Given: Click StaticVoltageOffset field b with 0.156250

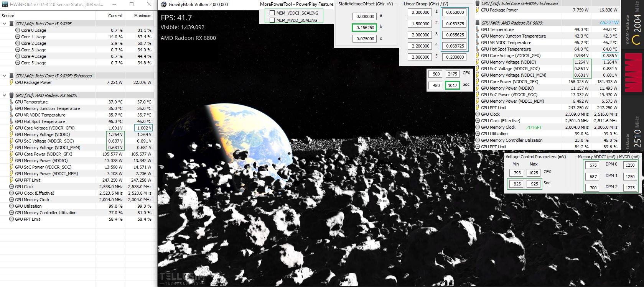Looking at the screenshot, I should 364,28.
